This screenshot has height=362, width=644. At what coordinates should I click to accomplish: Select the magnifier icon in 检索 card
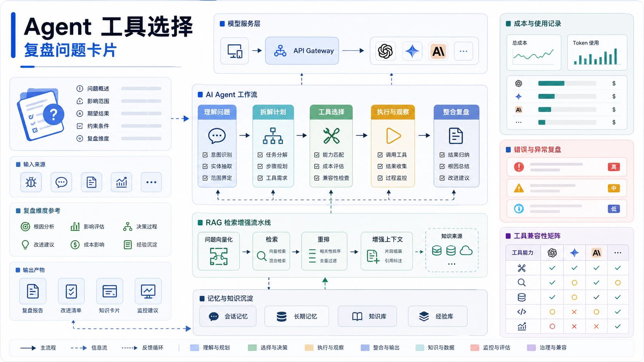[x=262, y=256]
